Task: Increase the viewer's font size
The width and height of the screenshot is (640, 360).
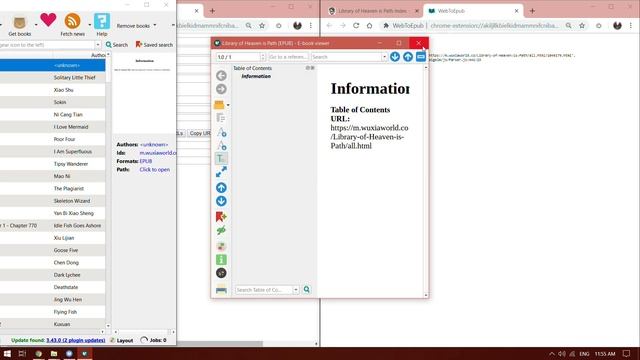Action: pos(221,132)
